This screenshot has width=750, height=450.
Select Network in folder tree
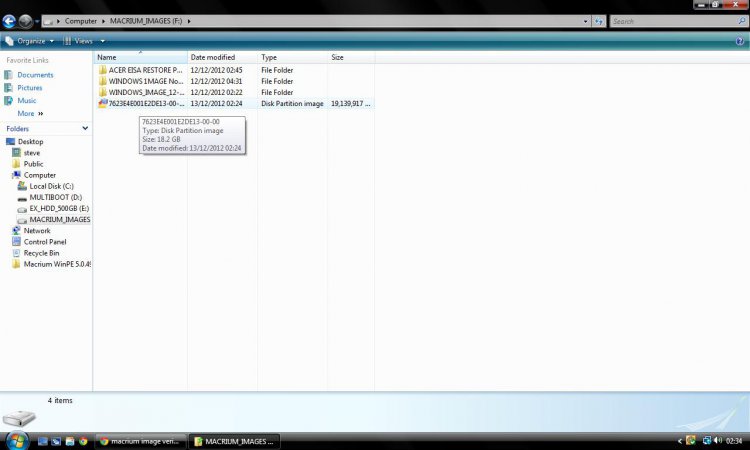37,230
